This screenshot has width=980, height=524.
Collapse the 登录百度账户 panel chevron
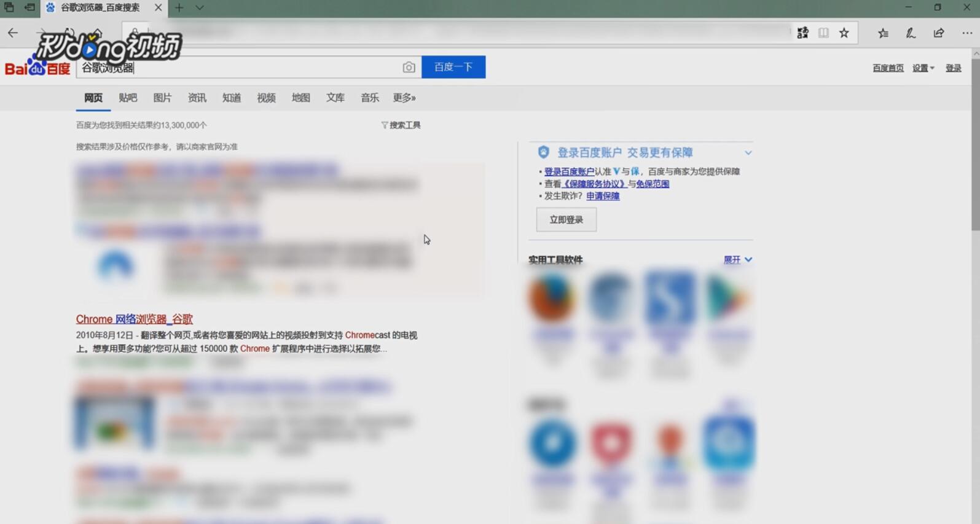click(748, 153)
